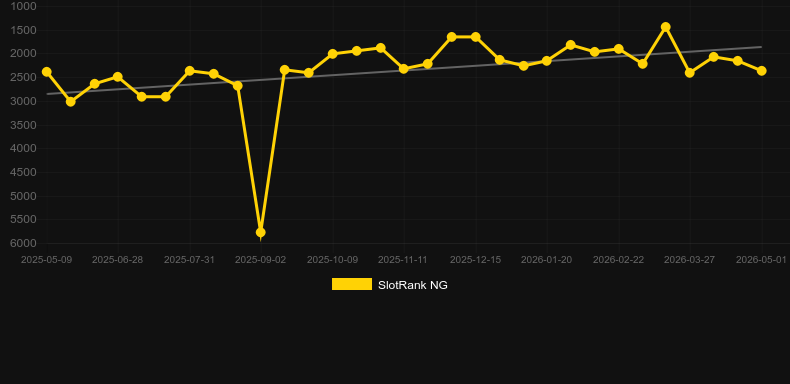Viewport: 790px width, 384px height.
Task: Select the data point at 2025-10-09
Action: [x=333, y=54]
